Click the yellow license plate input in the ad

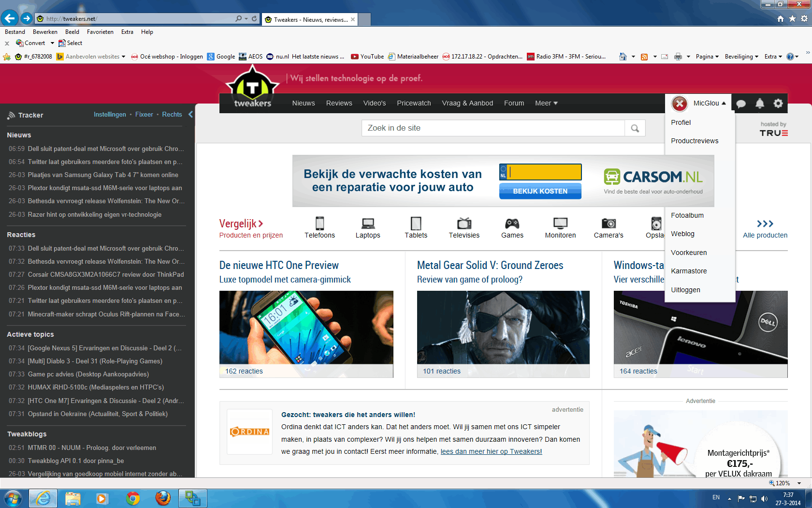(545, 172)
